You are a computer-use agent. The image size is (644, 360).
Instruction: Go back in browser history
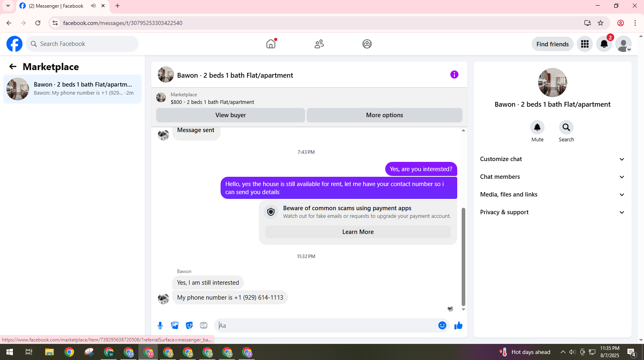9,23
